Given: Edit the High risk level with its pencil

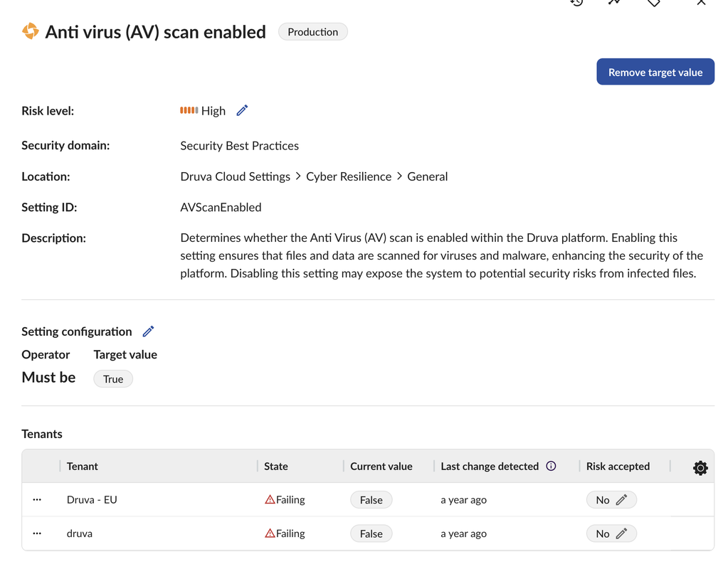Looking at the screenshot, I should 242,110.
